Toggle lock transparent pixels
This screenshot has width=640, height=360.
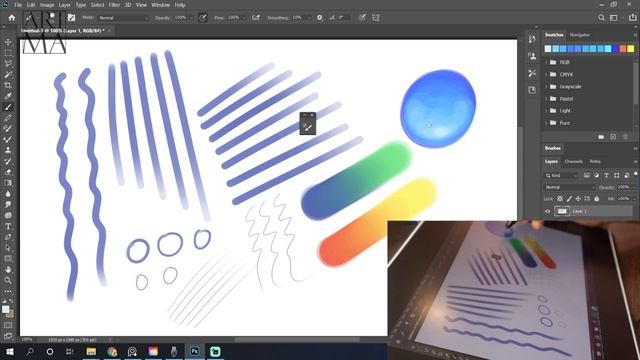(x=560, y=199)
